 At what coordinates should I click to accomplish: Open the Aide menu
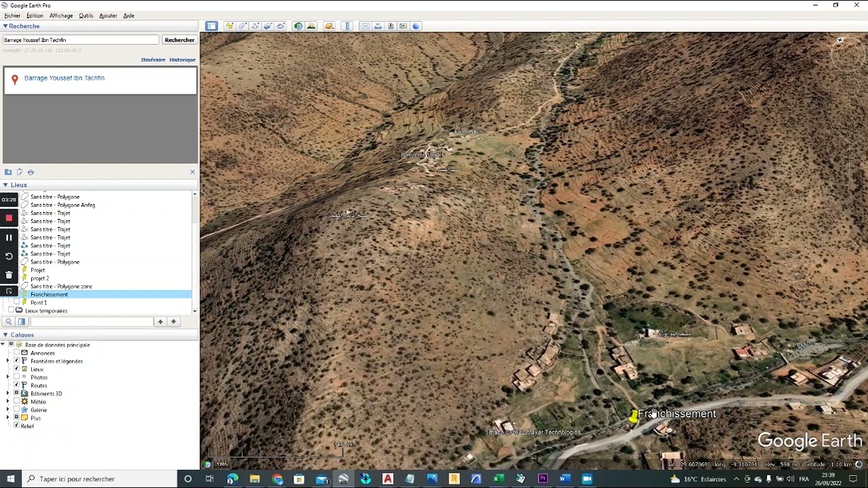[x=129, y=16]
